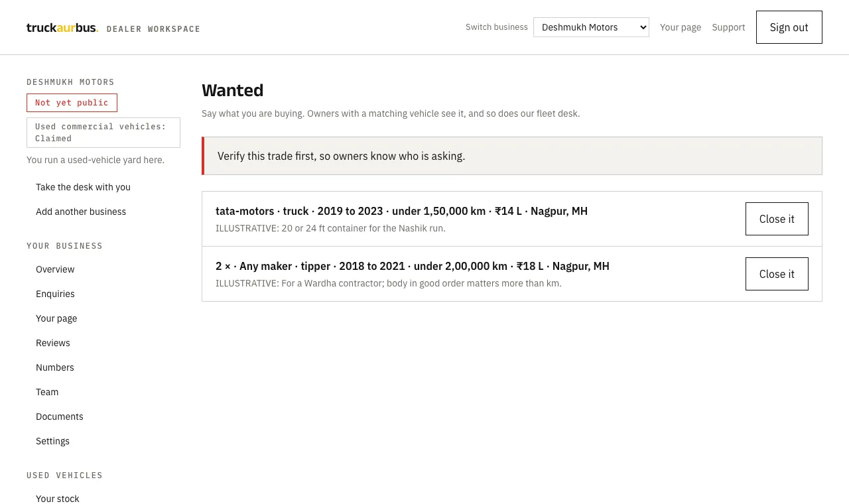
Task: Select the 2 × Any maker tipper title
Action: coord(413,266)
